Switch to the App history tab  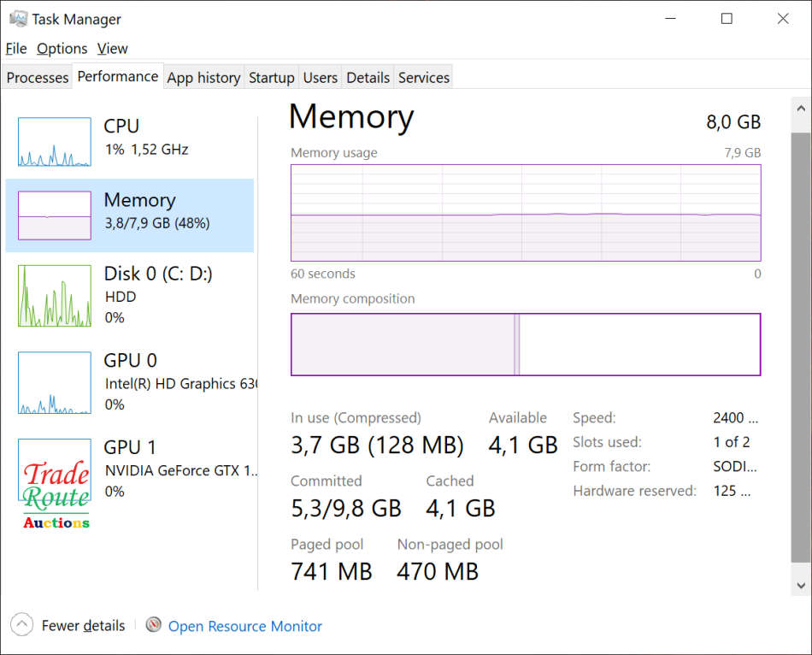tap(203, 78)
